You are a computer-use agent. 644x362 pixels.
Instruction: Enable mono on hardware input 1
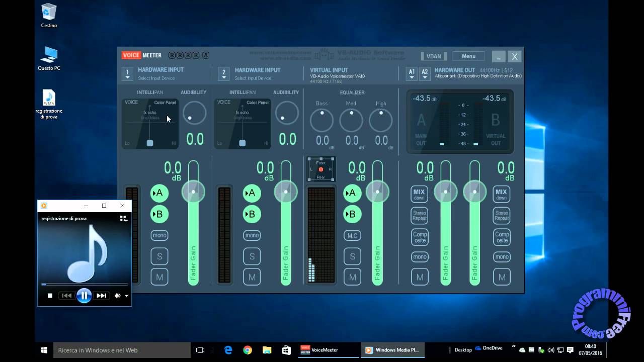click(x=159, y=235)
